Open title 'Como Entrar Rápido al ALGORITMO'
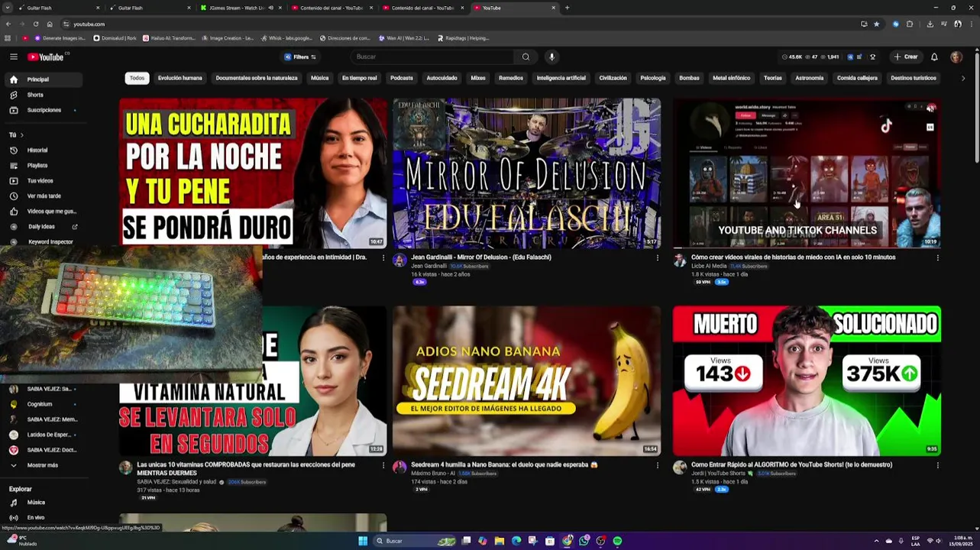980x550 pixels. (x=791, y=464)
